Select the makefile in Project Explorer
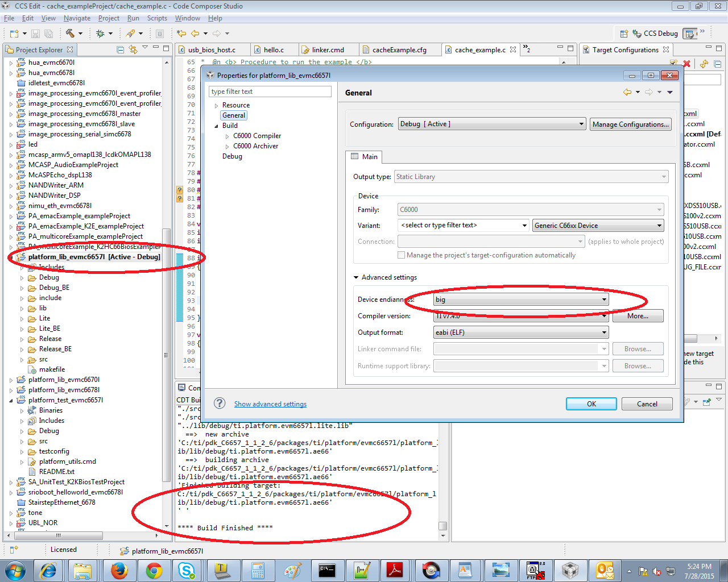This screenshot has height=582, width=728. 52,369
